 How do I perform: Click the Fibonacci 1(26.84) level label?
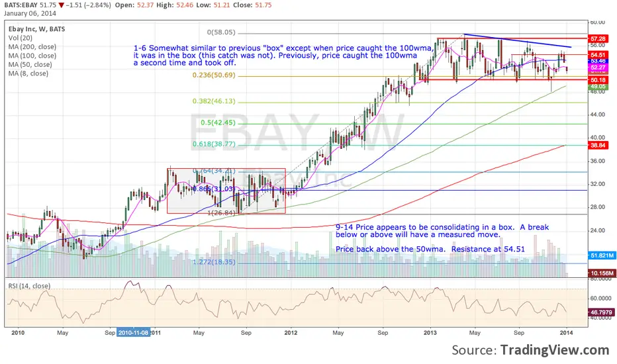(221, 212)
